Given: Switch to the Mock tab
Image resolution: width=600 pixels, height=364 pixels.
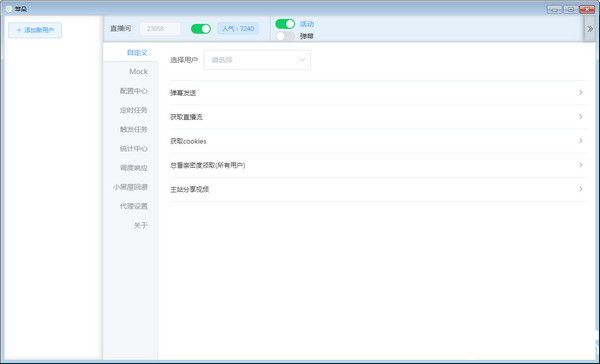Looking at the screenshot, I should [x=138, y=72].
